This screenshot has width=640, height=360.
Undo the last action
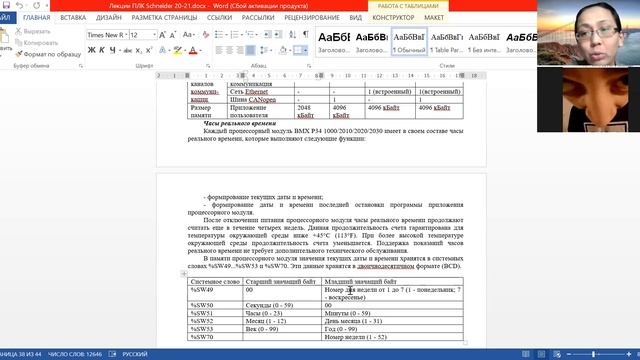[19, 5]
